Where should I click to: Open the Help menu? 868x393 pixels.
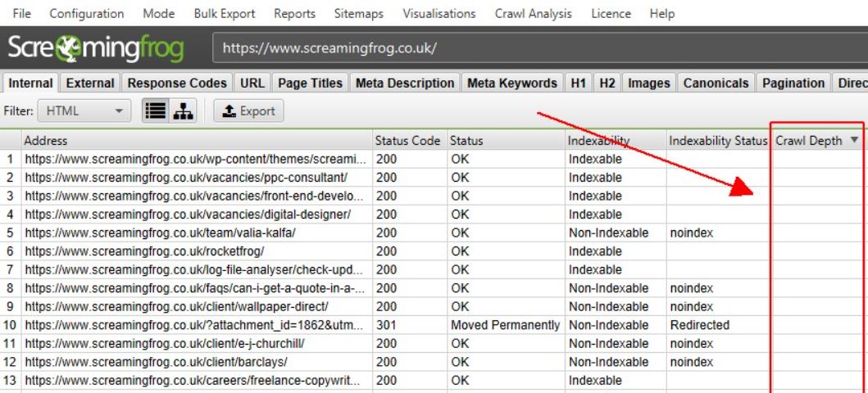662,14
